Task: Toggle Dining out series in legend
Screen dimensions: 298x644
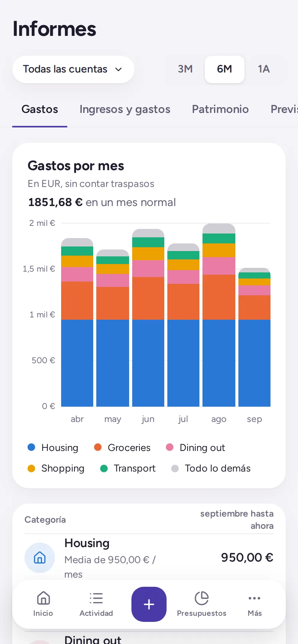Action: click(196, 448)
